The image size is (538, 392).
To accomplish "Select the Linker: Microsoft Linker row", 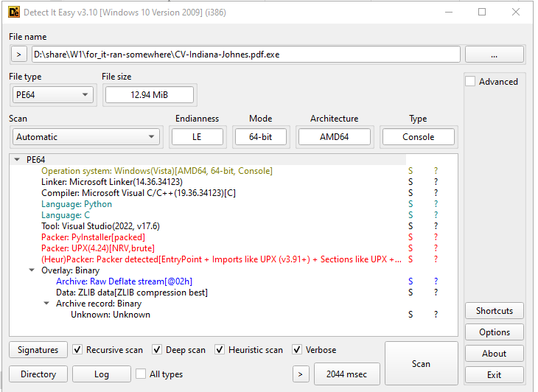I will [x=112, y=182].
